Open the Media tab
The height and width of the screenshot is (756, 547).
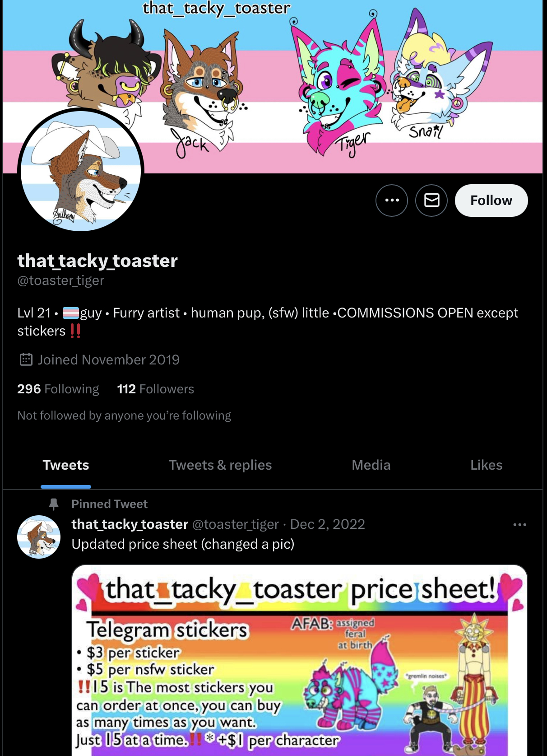[x=371, y=465]
